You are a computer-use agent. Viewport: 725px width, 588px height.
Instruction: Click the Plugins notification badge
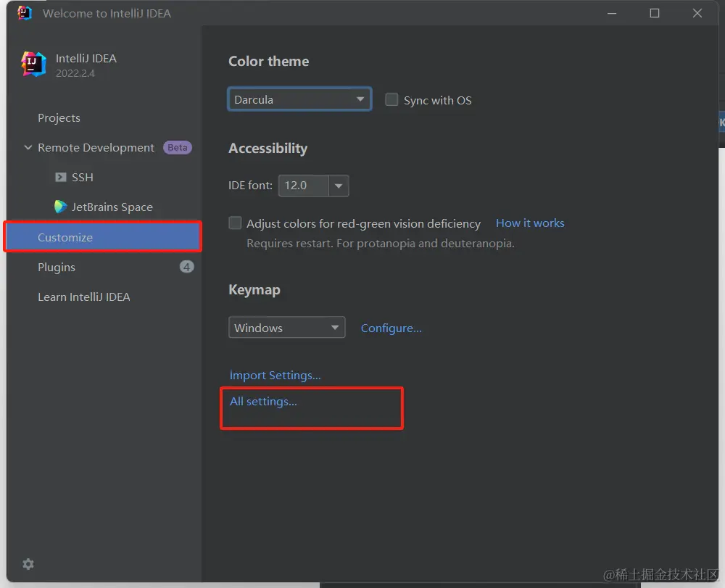[x=186, y=266]
